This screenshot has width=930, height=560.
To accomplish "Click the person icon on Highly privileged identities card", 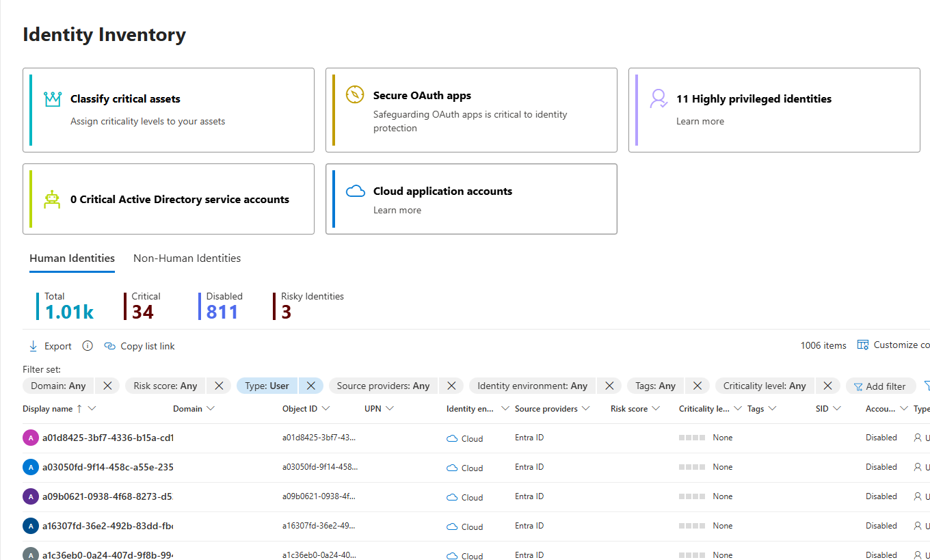I will (658, 98).
